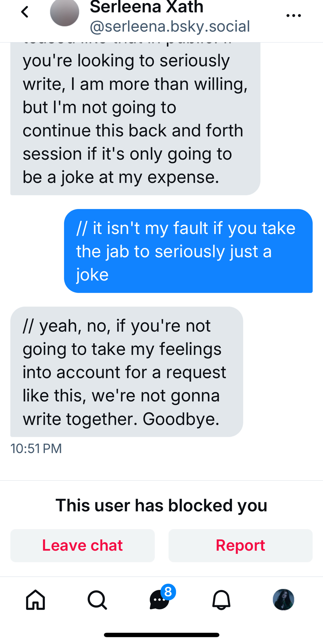Open Serleena Xath's header avatar
This screenshot has width=323, height=644.
point(64,12)
